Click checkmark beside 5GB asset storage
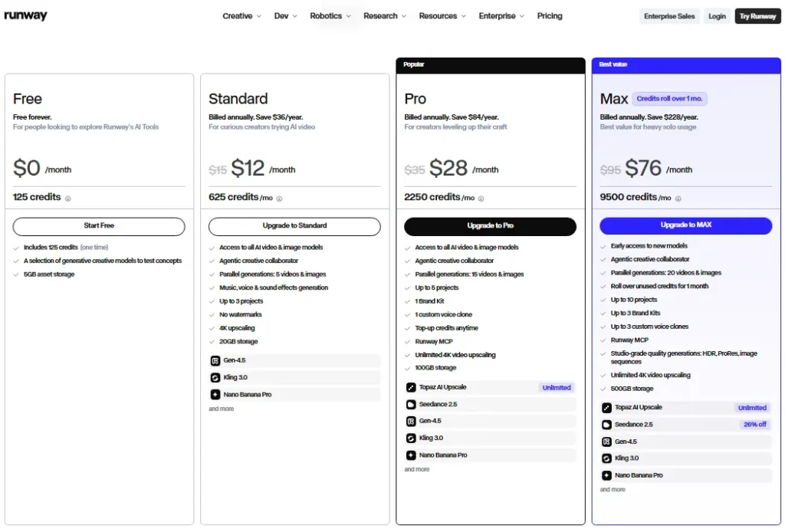The height and width of the screenshot is (532, 785). coord(16,274)
